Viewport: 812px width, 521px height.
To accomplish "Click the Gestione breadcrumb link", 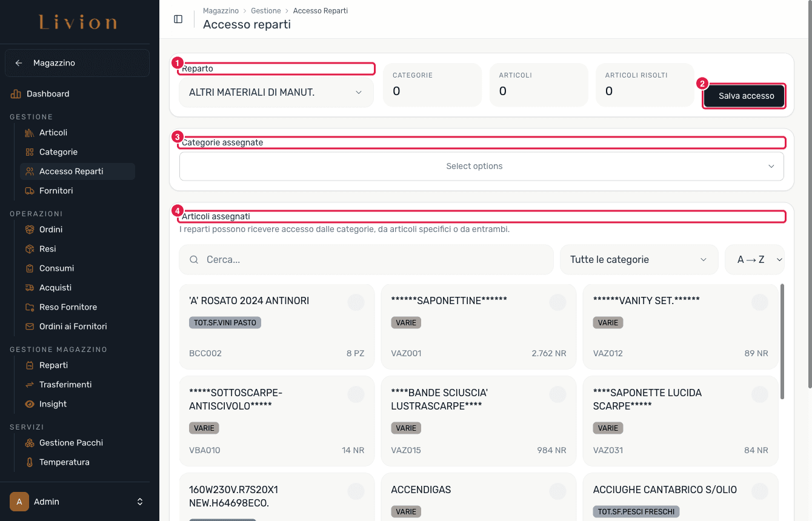I will 266,11.
